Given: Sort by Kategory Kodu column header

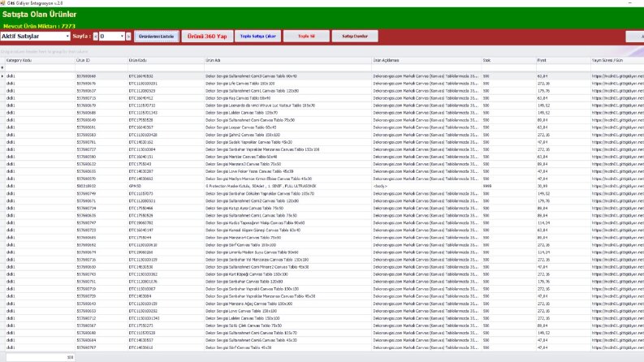Looking at the screenshot, I should [x=40, y=60].
